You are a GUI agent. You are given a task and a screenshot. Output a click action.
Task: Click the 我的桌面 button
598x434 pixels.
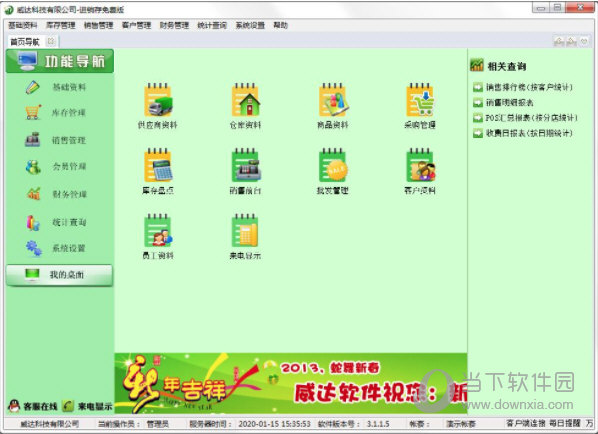pos(59,275)
